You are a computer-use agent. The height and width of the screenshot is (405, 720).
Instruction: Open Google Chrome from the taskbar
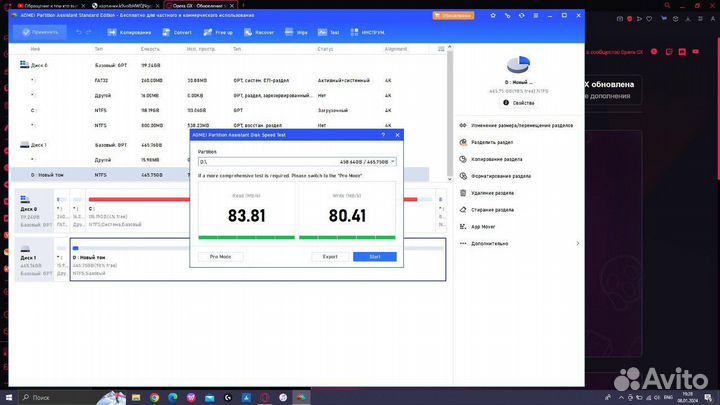[154, 397]
